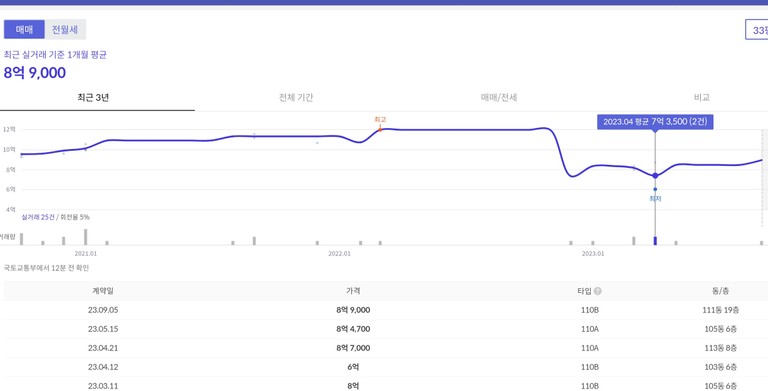The image size is (768, 391).
Task: Click the selected point on price line
Action: (x=655, y=175)
